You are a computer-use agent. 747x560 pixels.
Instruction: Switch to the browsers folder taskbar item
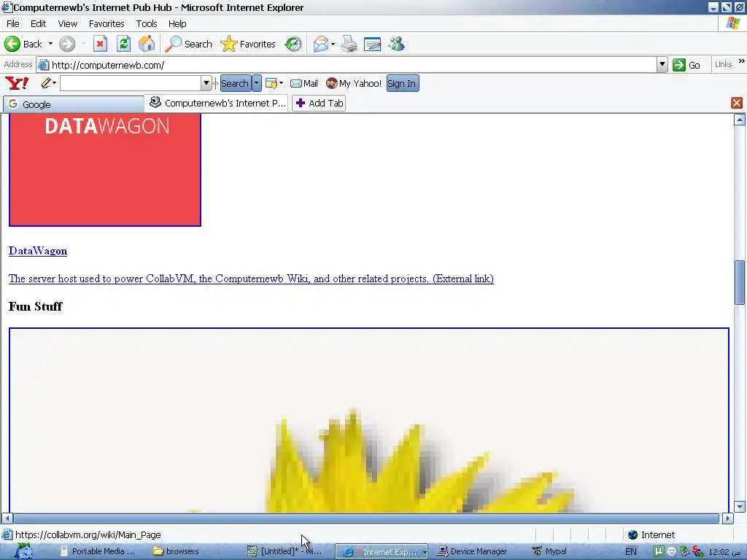click(x=177, y=551)
